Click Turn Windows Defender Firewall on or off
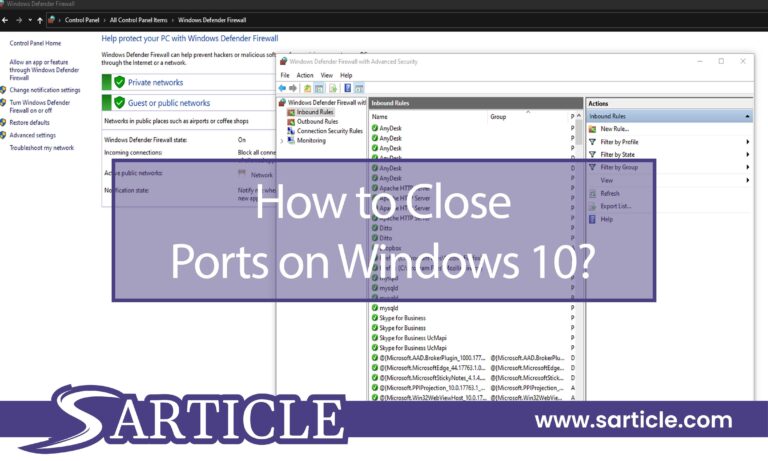768x461 pixels. point(40,106)
